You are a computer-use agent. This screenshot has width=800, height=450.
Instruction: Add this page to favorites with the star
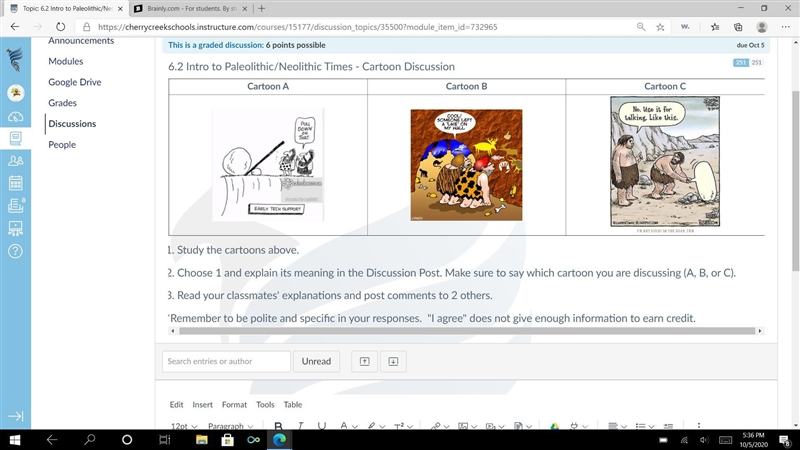coord(660,27)
